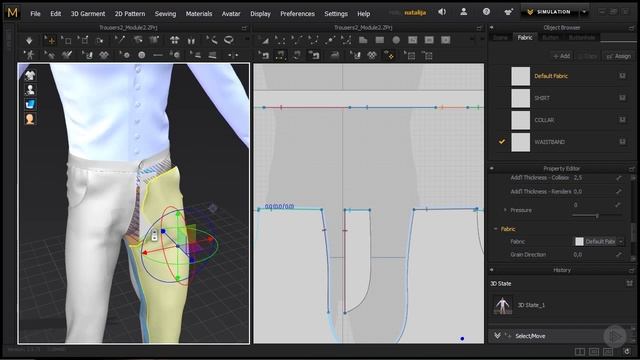Click the Copy fabric button

tap(588, 56)
